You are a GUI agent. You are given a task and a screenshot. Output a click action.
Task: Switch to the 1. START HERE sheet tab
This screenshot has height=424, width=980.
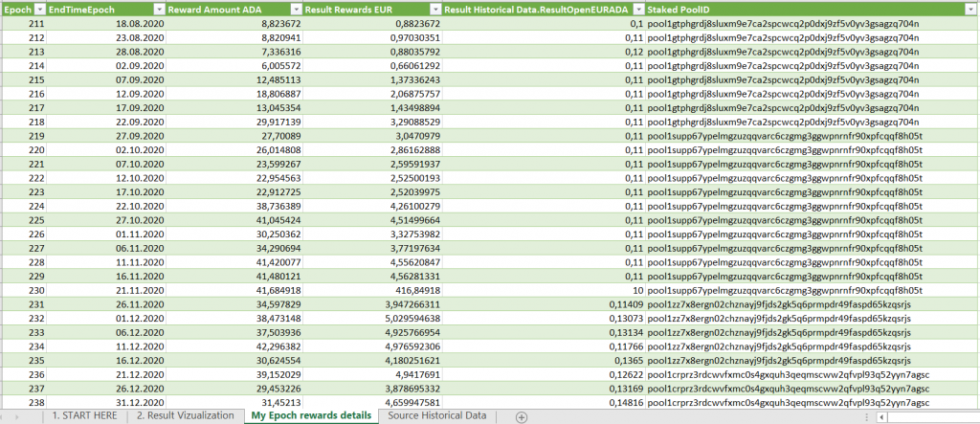click(x=84, y=415)
